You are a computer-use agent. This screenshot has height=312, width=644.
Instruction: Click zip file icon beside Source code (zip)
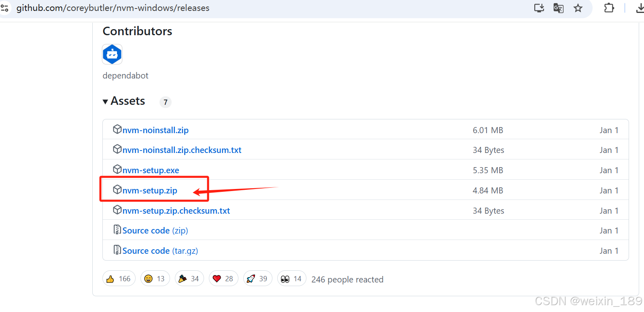coord(117,229)
